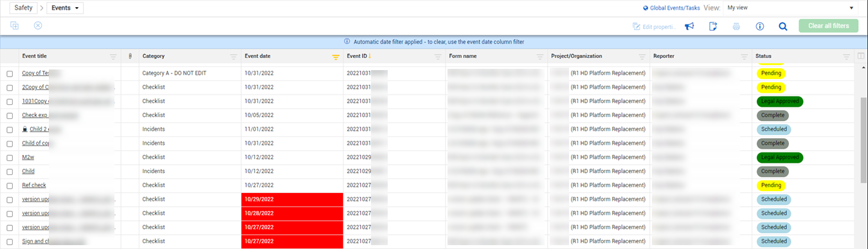
Task: Click the megaphone announcement icon
Action: (x=689, y=26)
